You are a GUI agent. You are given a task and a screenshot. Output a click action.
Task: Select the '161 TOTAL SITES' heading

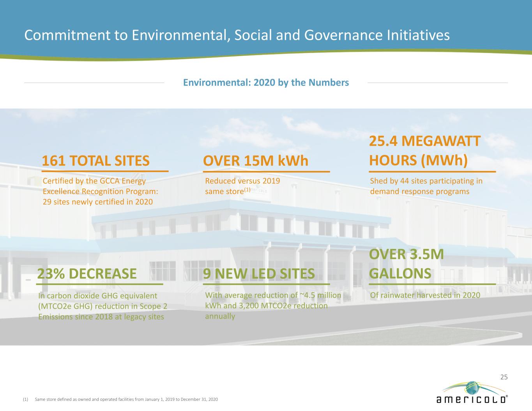(x=95, y=161)
